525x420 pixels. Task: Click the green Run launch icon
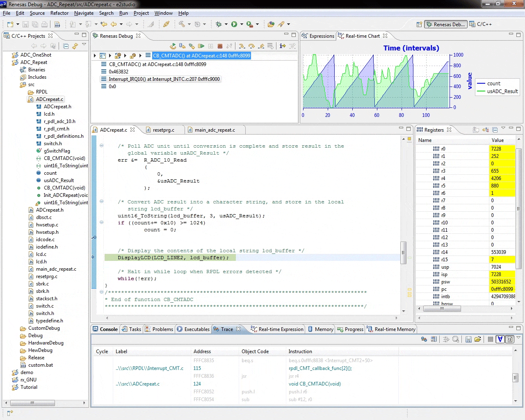[x=234, y=24]
